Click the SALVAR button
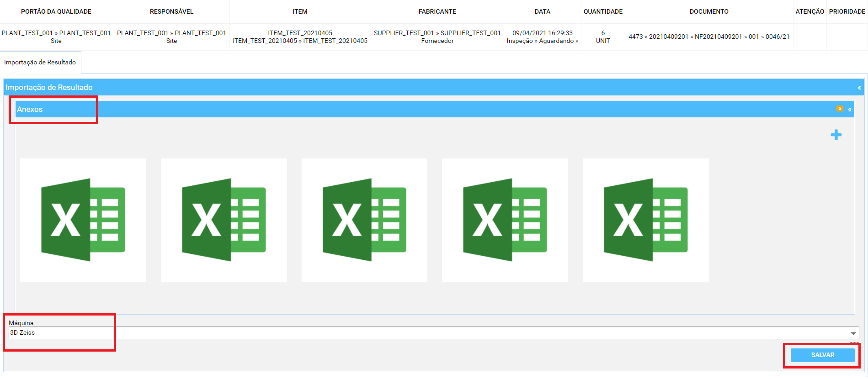 pyautogui.click(x=823, y=355)
